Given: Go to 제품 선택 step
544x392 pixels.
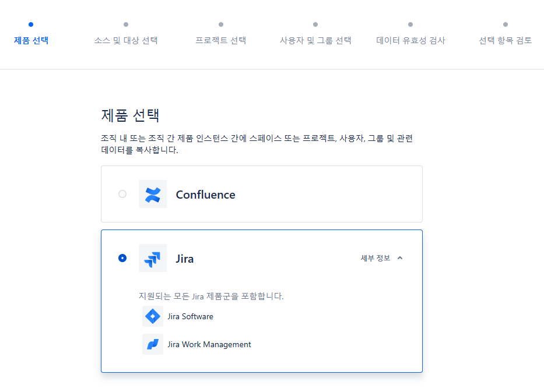Looking at the screenshot, I should 31,40.
